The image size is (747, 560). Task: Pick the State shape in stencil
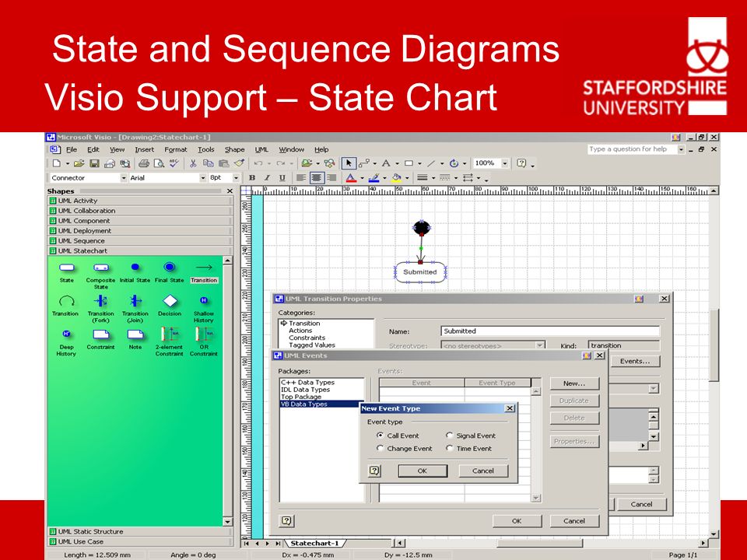pos(67,272)
